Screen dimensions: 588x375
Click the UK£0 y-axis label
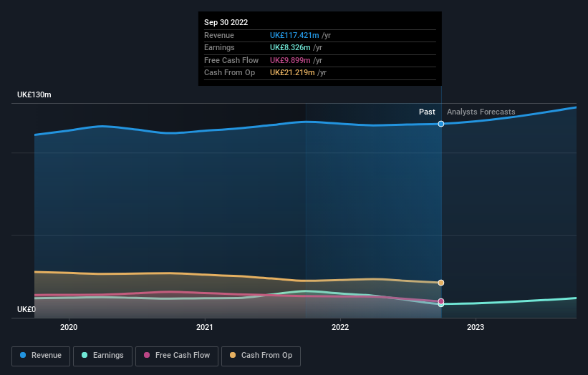26,309
